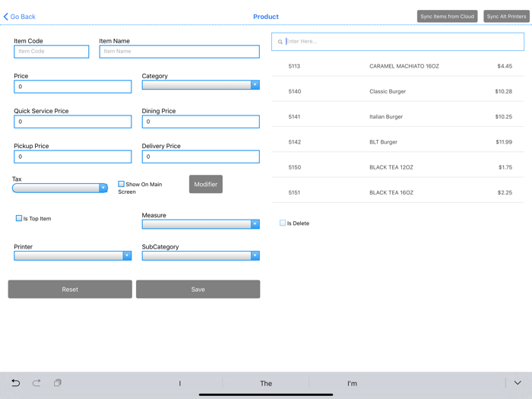Viewport: 532px width, 399px height.
Task: Go Back using the left arrow
Action: (x=7, y=17)
